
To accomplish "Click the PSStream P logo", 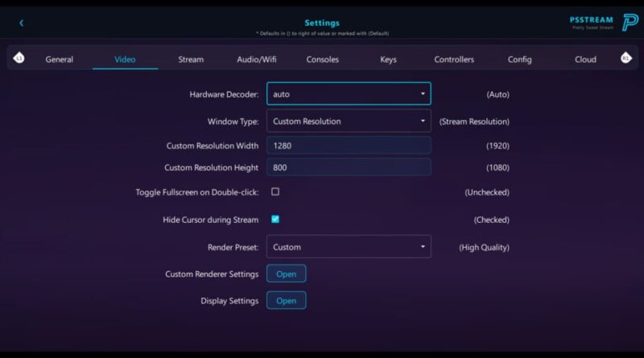I will (630, 23).
